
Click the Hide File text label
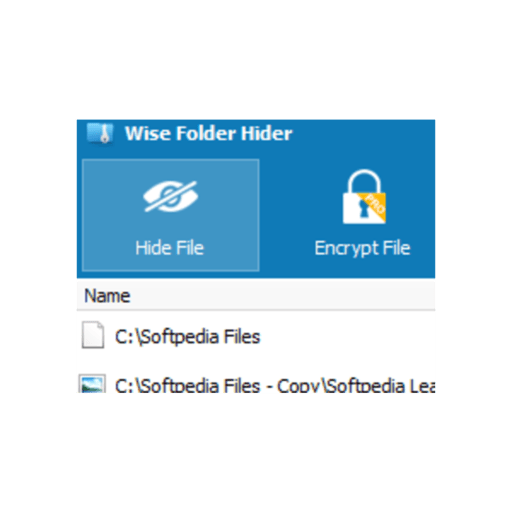click(169, 248)
